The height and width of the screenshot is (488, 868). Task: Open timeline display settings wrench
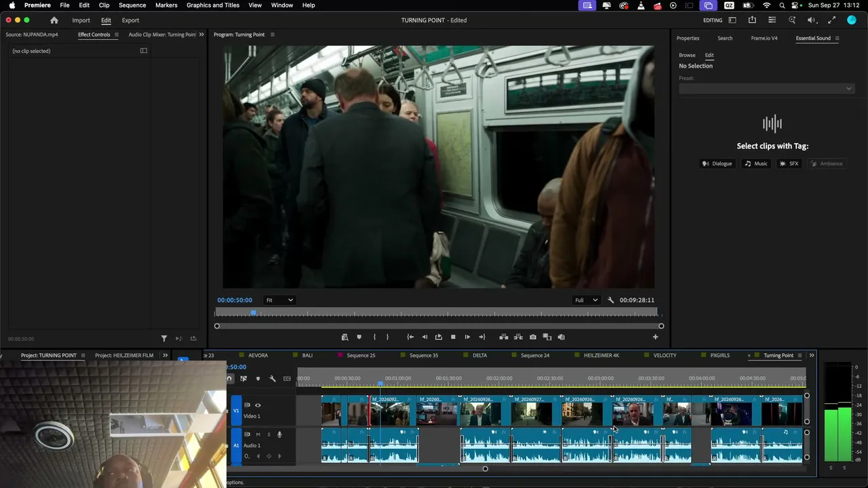point(272,379)
